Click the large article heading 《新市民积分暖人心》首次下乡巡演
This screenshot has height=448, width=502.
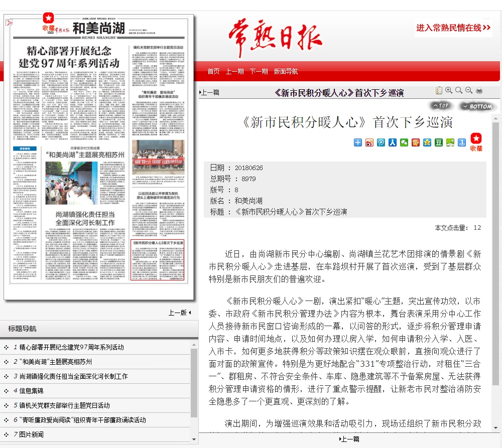click(348, 122)
